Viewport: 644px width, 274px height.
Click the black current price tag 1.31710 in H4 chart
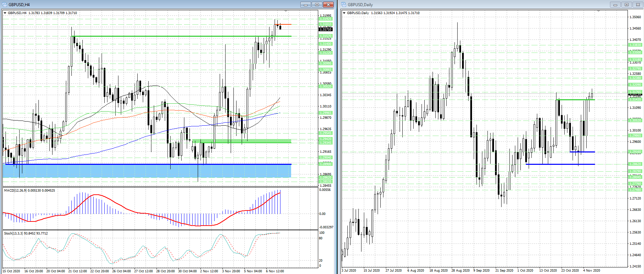tap(326, 30)
